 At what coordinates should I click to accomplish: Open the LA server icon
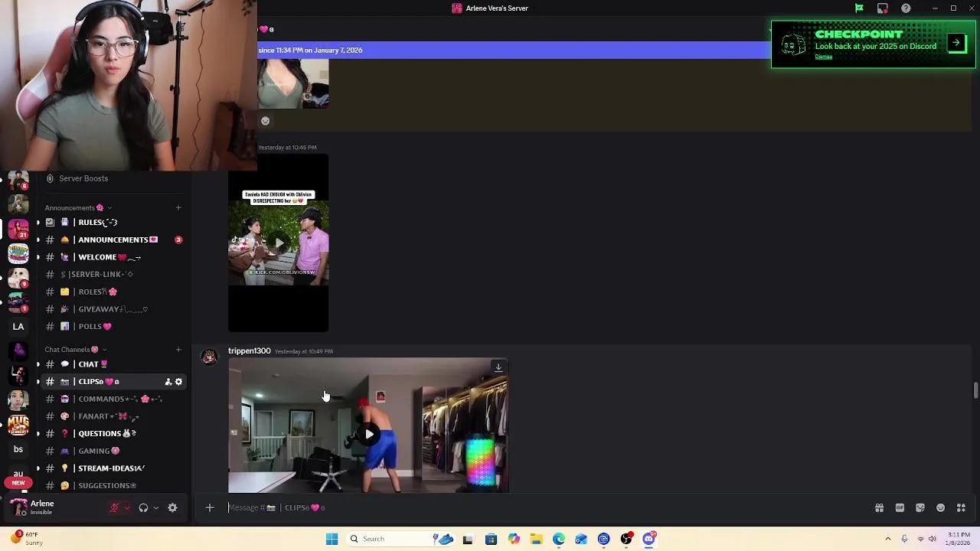point(18,327)
